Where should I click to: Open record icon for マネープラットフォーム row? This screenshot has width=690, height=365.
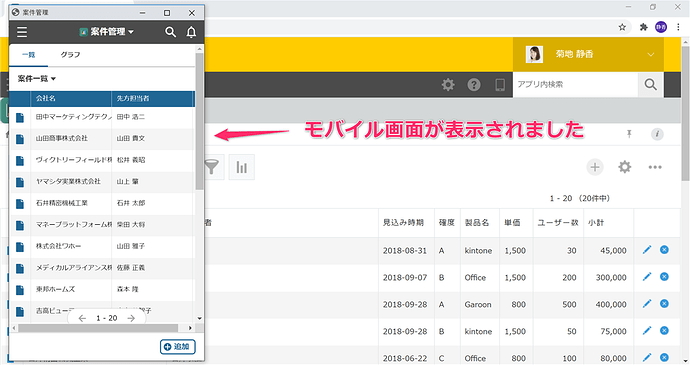(20, 225)
